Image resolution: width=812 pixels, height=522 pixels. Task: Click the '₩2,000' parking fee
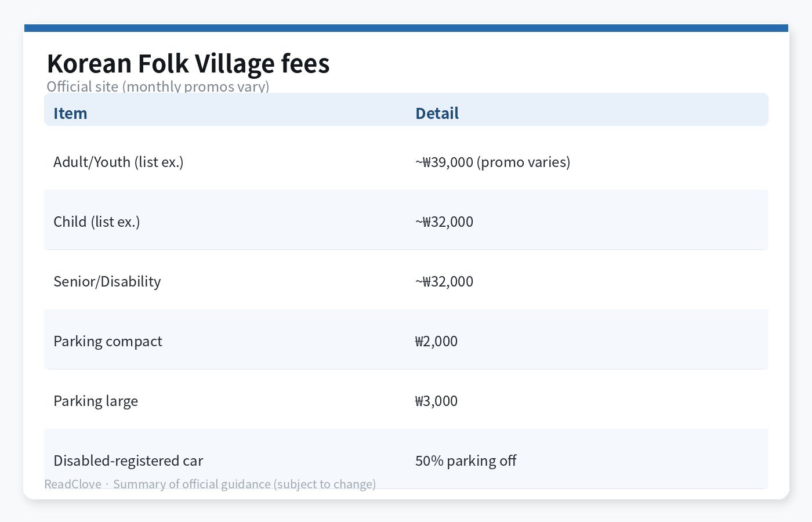[x=436, y=341]
